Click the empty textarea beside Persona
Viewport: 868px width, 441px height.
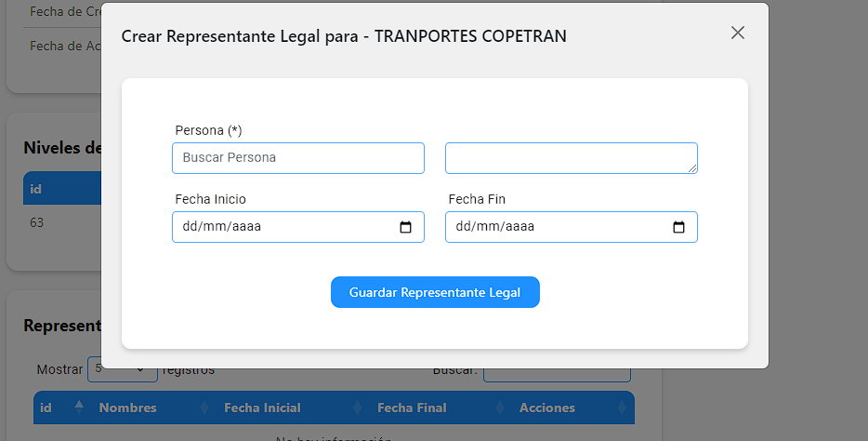572,158
